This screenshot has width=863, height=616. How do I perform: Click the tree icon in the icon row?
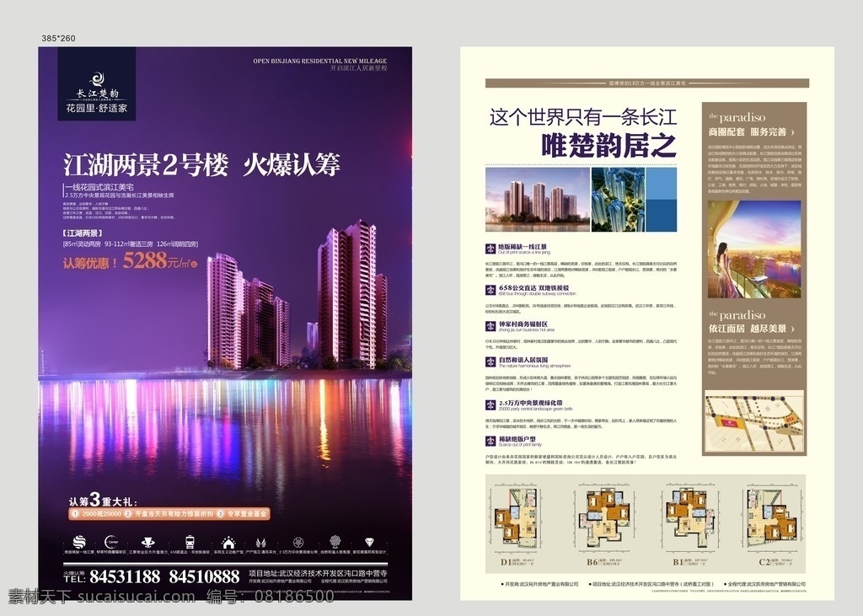pos(335,542)
